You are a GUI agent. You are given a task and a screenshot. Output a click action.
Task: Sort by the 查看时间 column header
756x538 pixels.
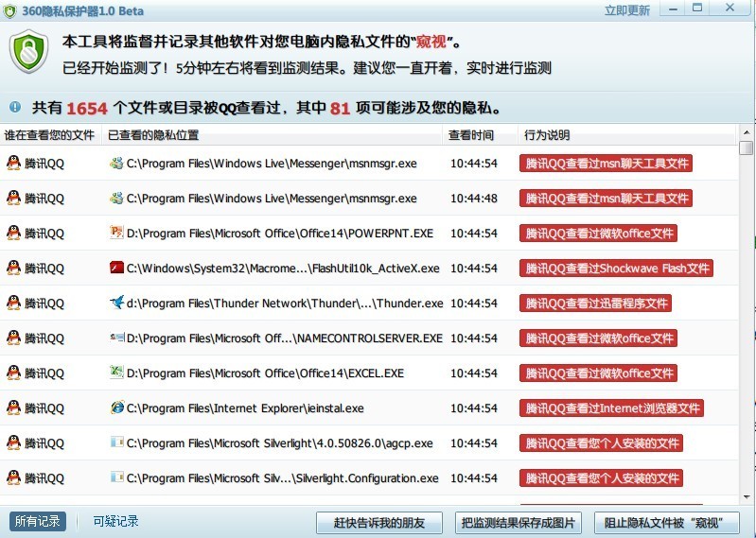point(481,135)
